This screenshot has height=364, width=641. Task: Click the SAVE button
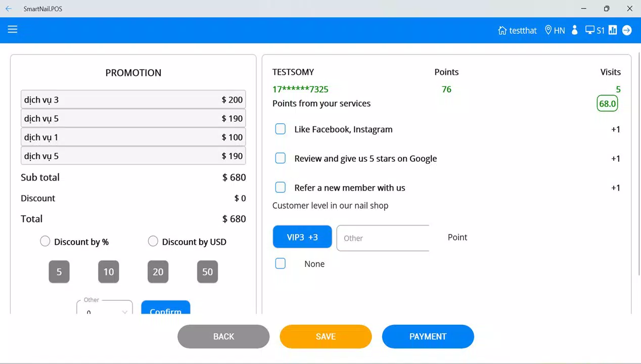click(326, 337)
